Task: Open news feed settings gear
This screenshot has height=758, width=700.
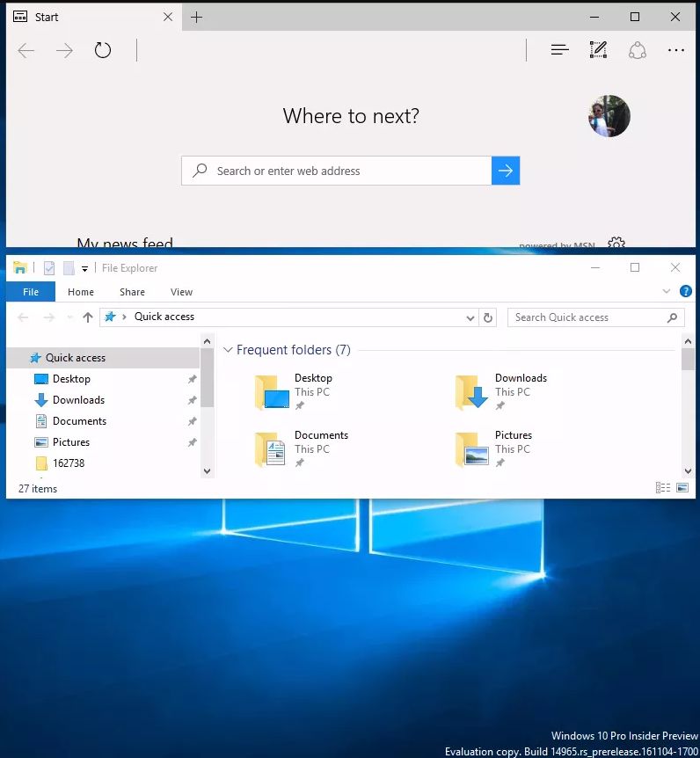Action: click(x=616, y=243)
